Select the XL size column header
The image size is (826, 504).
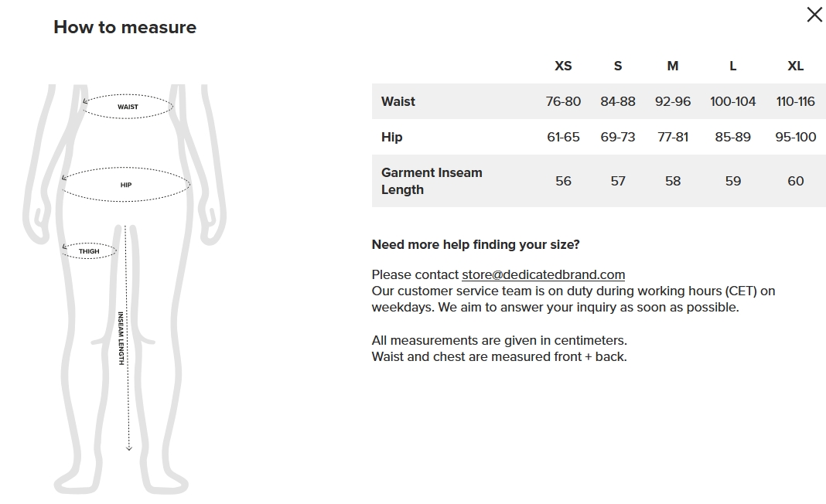795,66
